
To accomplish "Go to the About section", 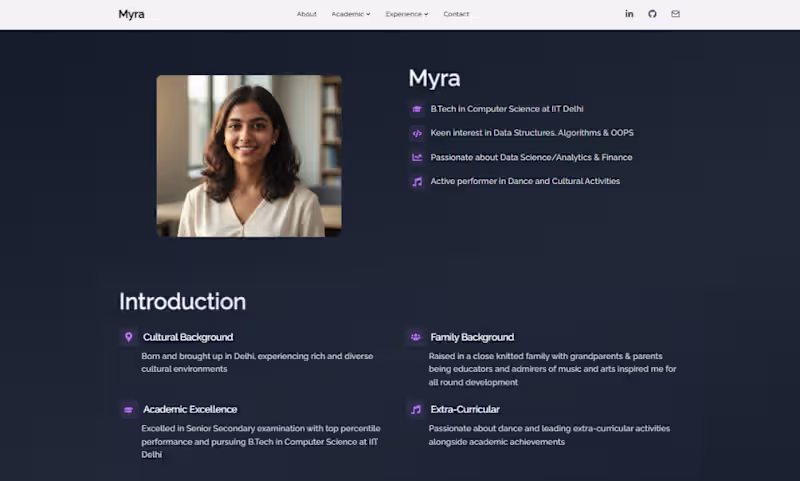I will (307, 14).
